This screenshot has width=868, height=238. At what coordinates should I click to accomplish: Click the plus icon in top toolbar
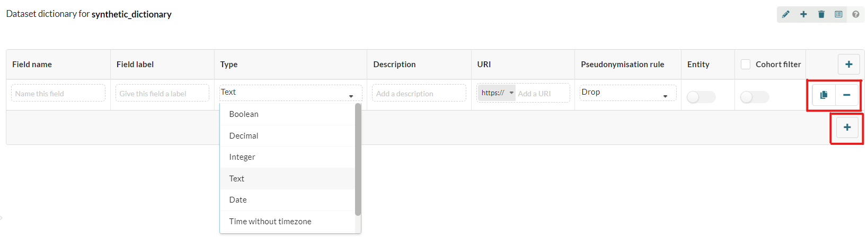click(803, 14)
